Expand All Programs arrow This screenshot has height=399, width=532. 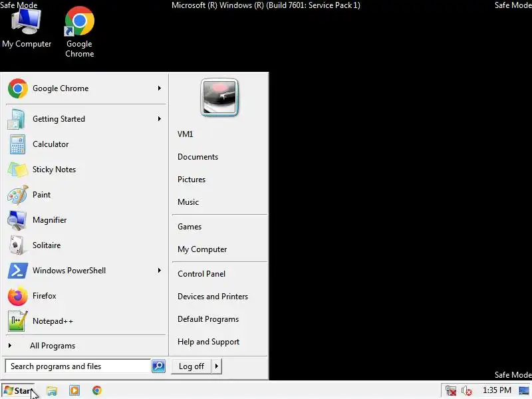10,345
